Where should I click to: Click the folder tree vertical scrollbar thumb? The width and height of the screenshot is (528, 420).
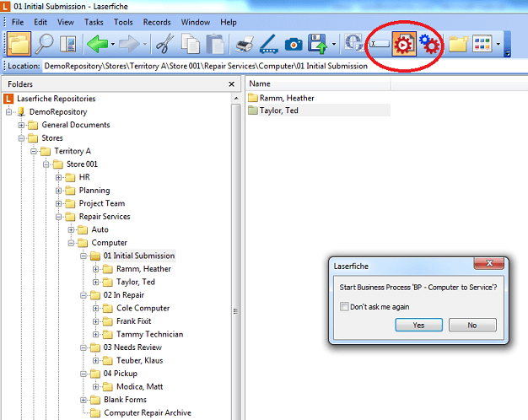click(x=236, y=262)
